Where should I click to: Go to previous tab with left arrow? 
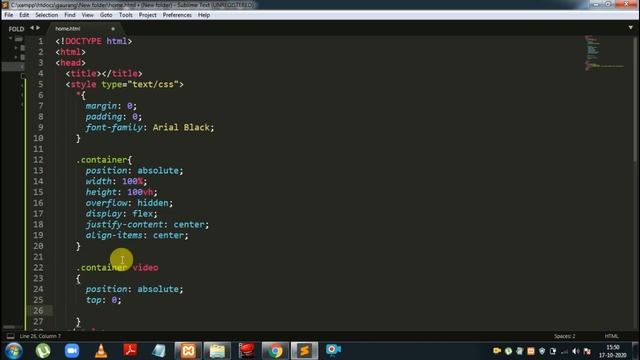32,28
